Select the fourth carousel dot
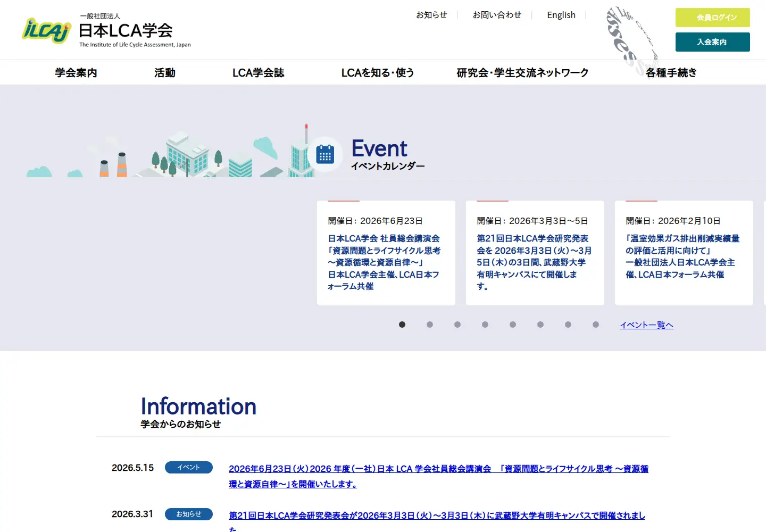The image size is (766, 532). (x=485, y=325)
